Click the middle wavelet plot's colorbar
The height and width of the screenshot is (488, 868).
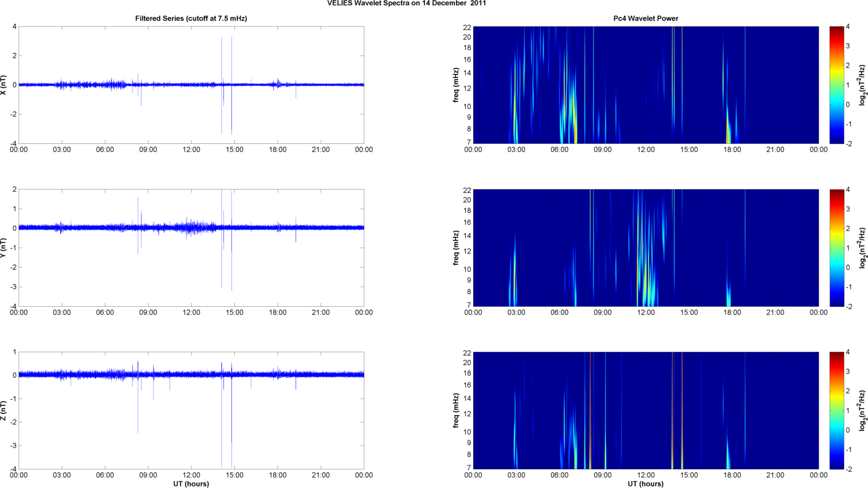click(x=836, y=248)
